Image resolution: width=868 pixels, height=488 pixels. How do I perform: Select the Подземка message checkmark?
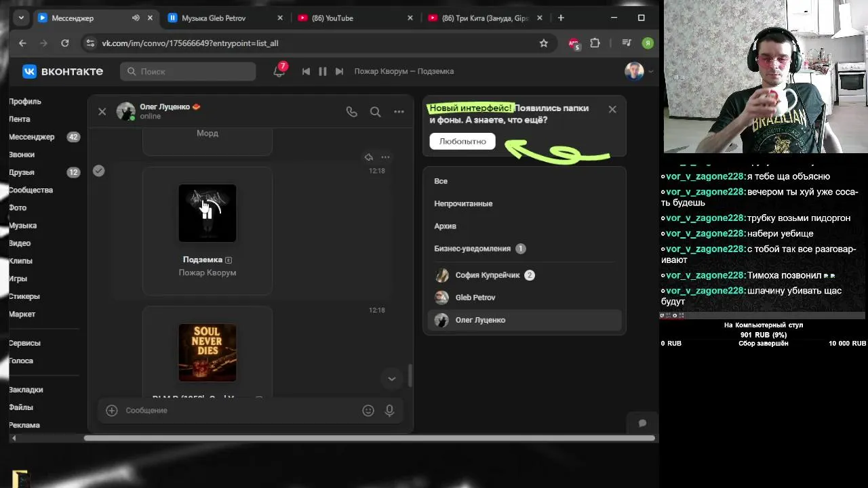pyautogui.click(x=99, y=171)
